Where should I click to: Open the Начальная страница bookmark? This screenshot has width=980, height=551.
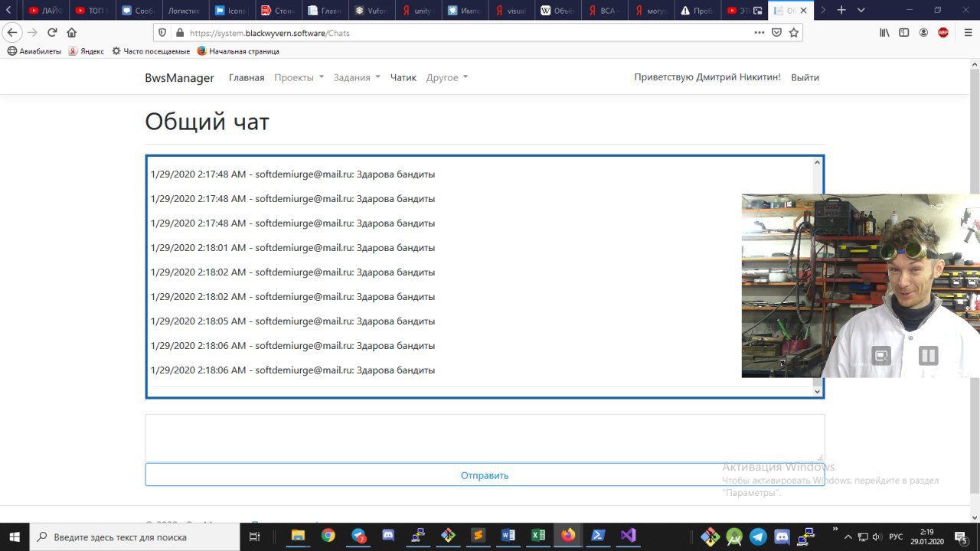coord(238,51)
